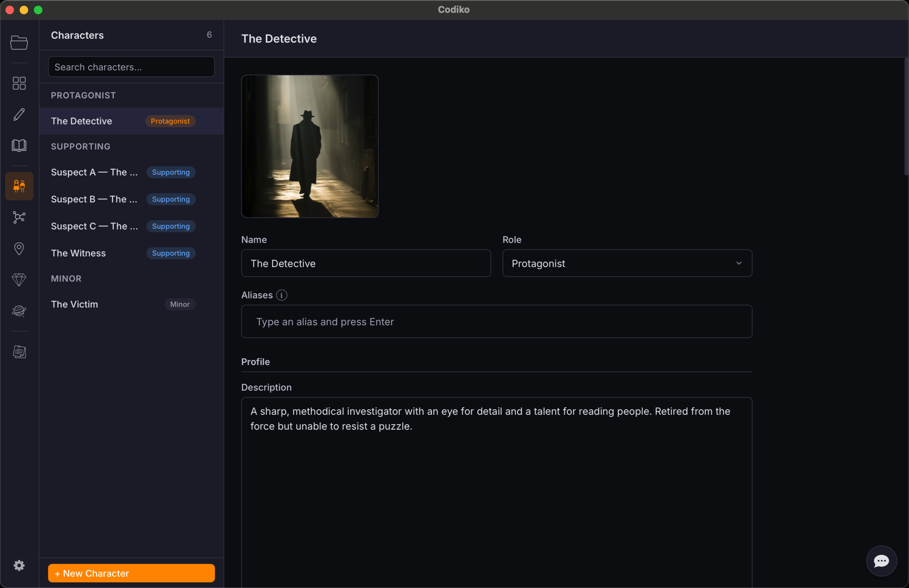Screen dimensions: 909x588
Task: Click the Characters panel title
Action: 77,35
